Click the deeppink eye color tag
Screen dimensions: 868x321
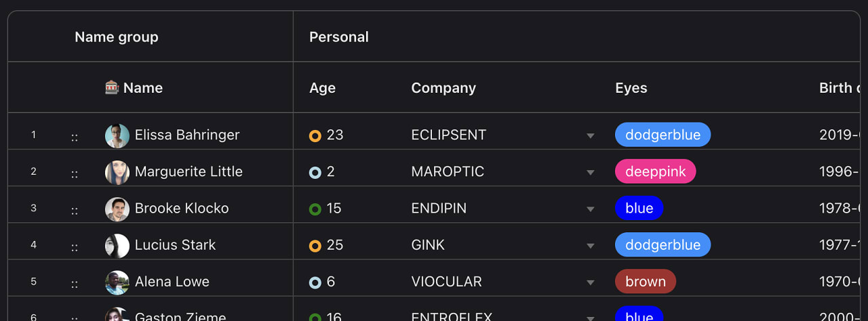point(655,171)
